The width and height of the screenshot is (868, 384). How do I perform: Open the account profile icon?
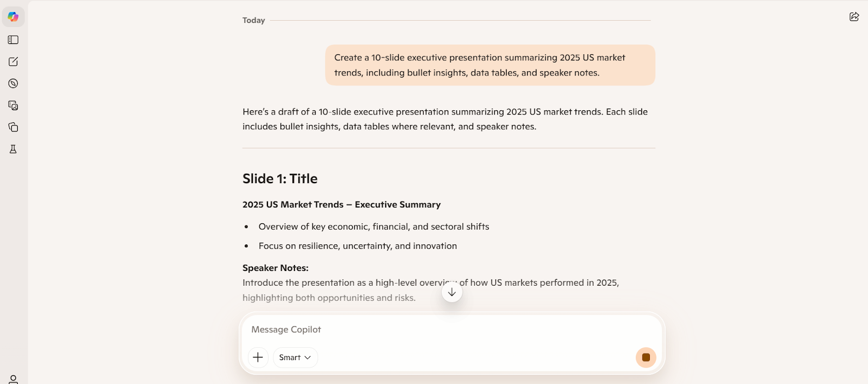(x=13, y=379)
